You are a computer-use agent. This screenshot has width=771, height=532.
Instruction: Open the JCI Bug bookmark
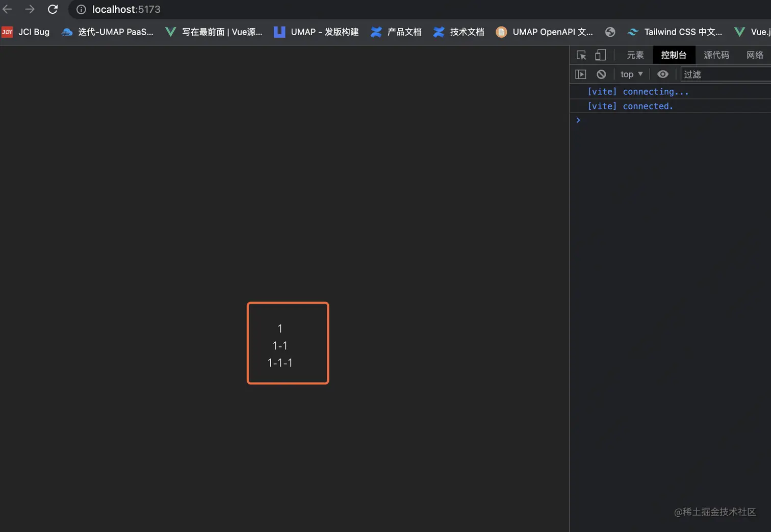coord(25,32)
